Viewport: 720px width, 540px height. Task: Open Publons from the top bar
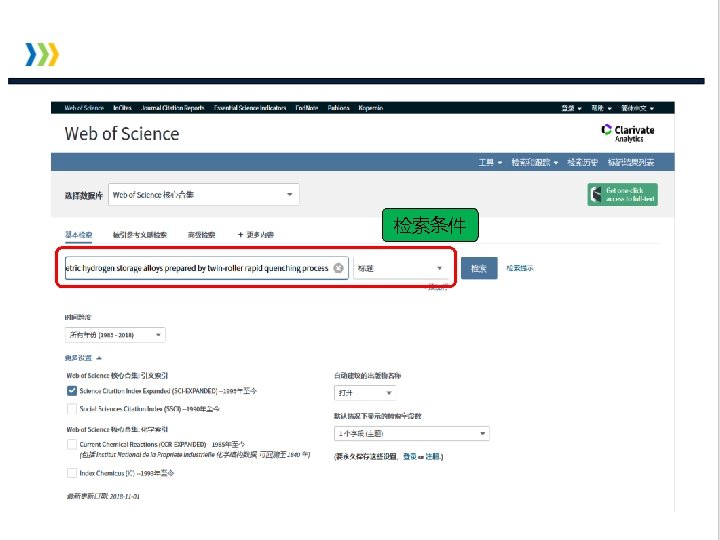pyautogui.click(x=338, y=108)
